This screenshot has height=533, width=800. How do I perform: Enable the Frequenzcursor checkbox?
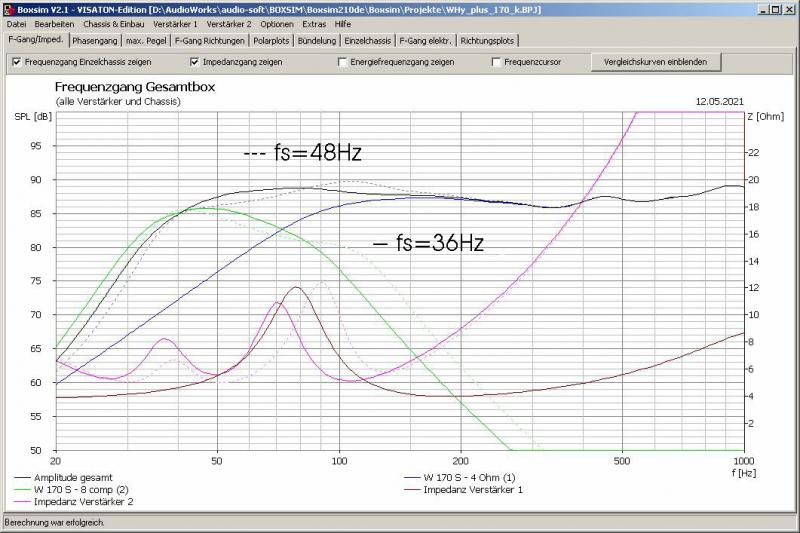(496, 62)
